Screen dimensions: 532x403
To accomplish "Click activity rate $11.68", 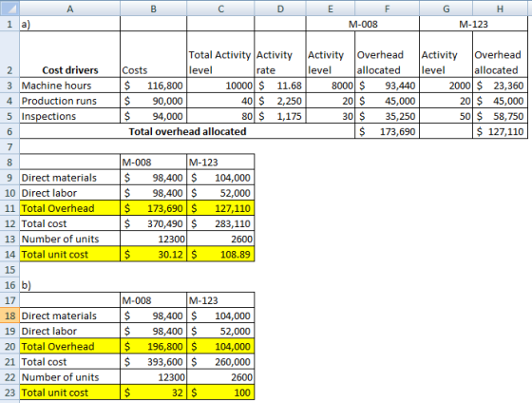I will tap(280, 86).
